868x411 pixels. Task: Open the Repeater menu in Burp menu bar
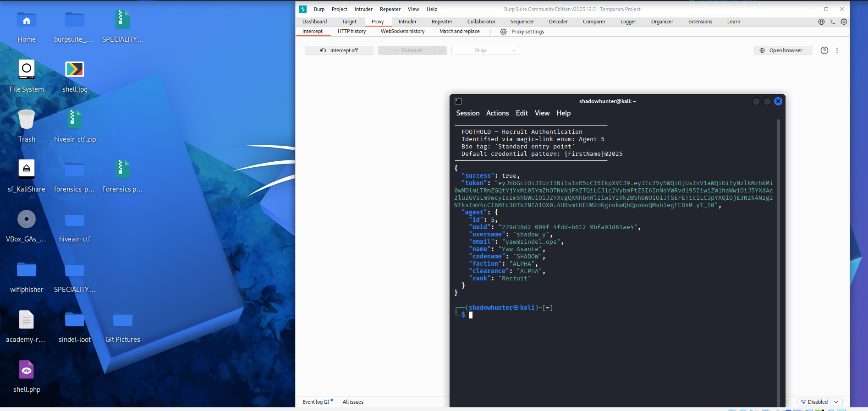pyautogui.click(x=390, y=9)
